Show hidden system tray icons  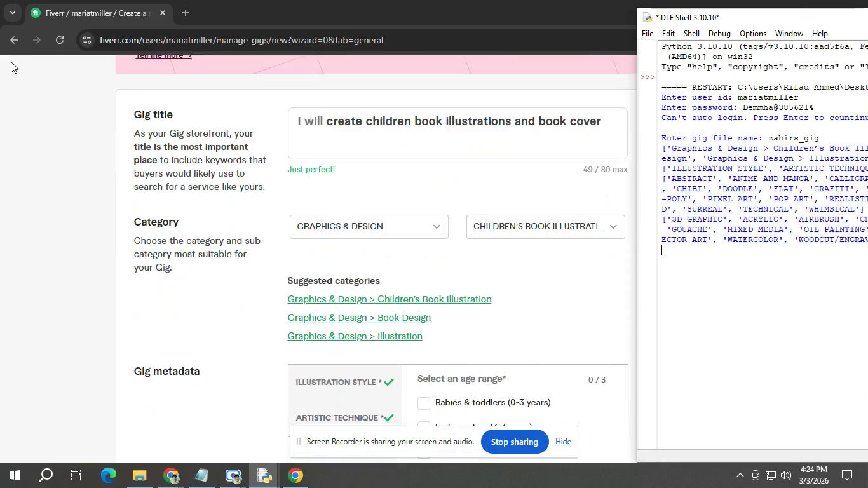tap(740, 475)
